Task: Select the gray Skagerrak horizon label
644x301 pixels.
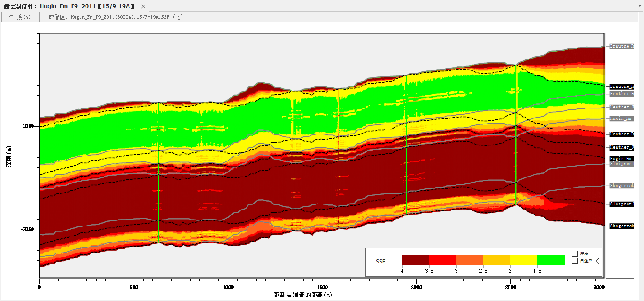Action: pyautogui.click(x=622, y=186)
